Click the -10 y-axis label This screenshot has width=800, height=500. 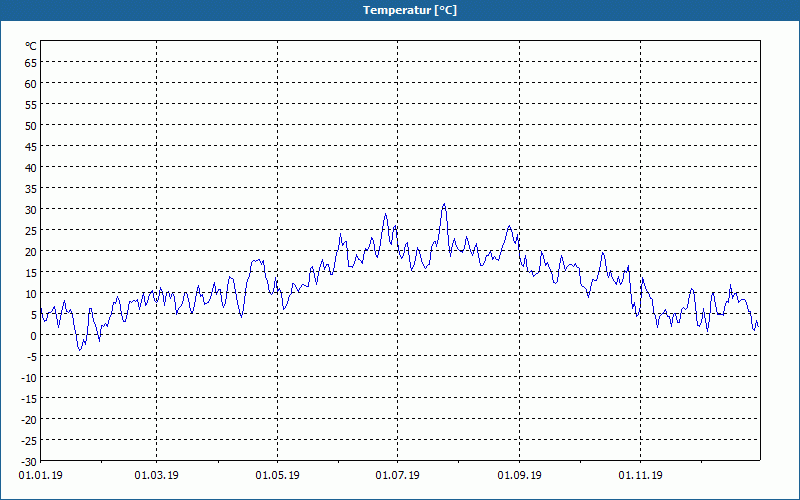[x=29, y=378]
